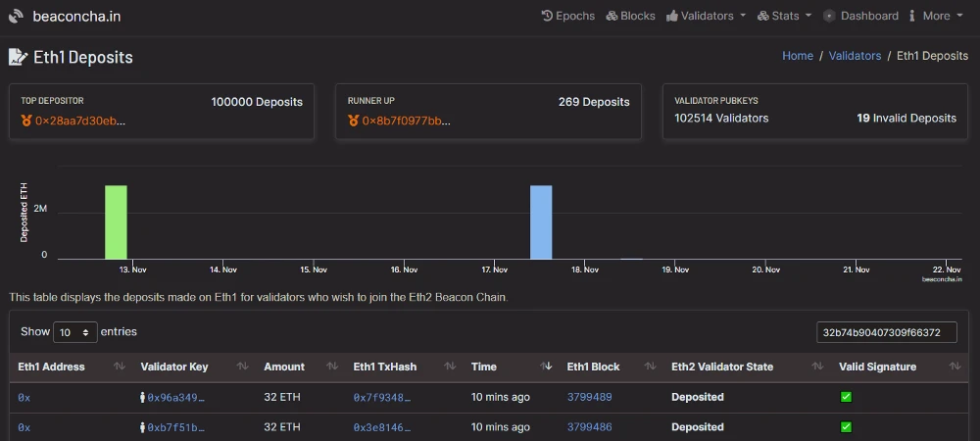Click '32 ETH' amount in 0x96a349 row
This screenshot has height=441, width=980.
click(x=282, y=397)
